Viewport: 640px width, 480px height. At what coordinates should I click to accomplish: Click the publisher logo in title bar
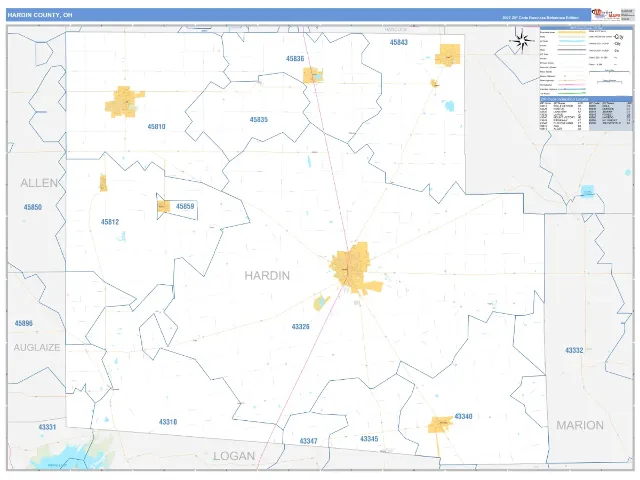[x=605, y=14]
